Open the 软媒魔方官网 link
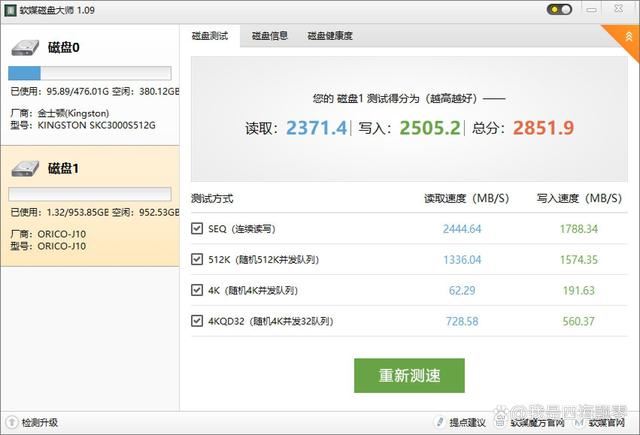640x435 pixels. [538, 423]
